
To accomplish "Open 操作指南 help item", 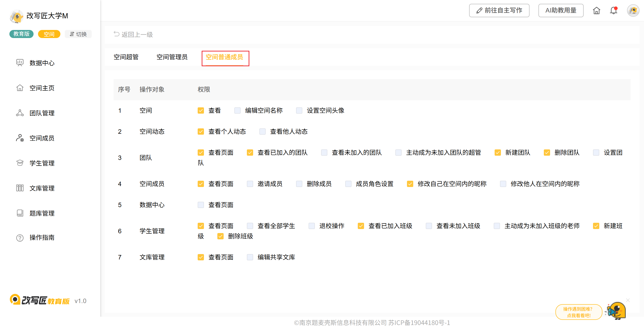I will click(42, 238).
